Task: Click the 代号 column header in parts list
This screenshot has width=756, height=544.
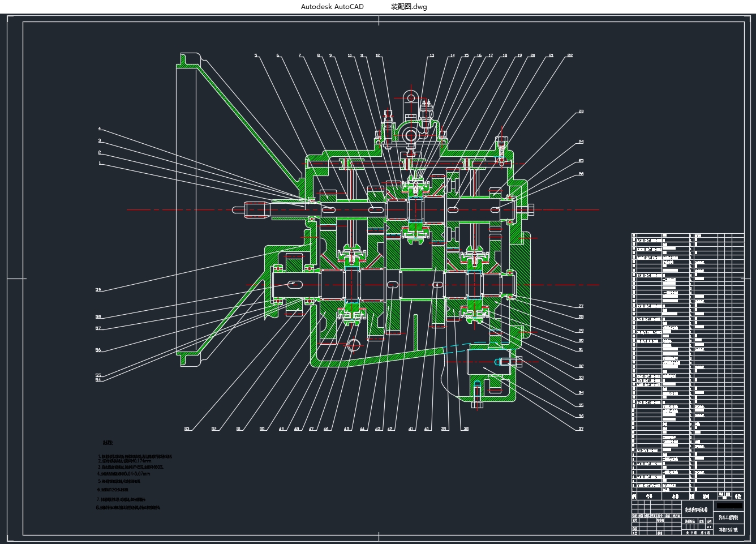Action: point(648,496)
